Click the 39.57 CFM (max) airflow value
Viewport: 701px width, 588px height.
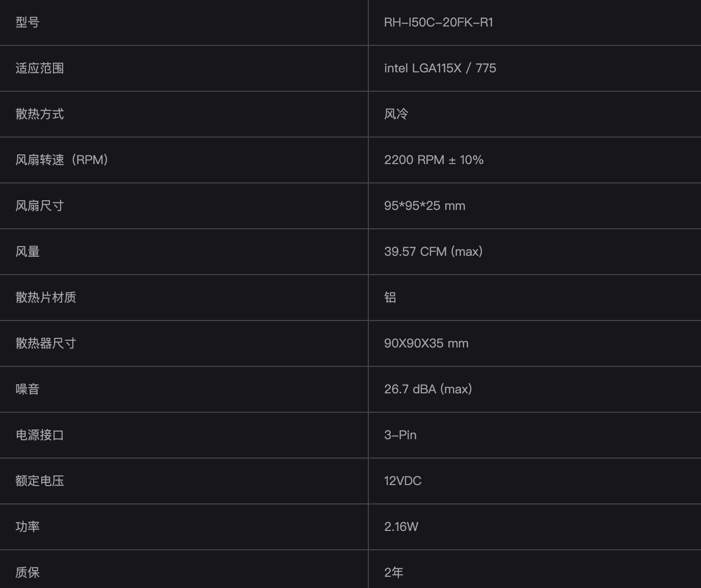click(433, 252)
